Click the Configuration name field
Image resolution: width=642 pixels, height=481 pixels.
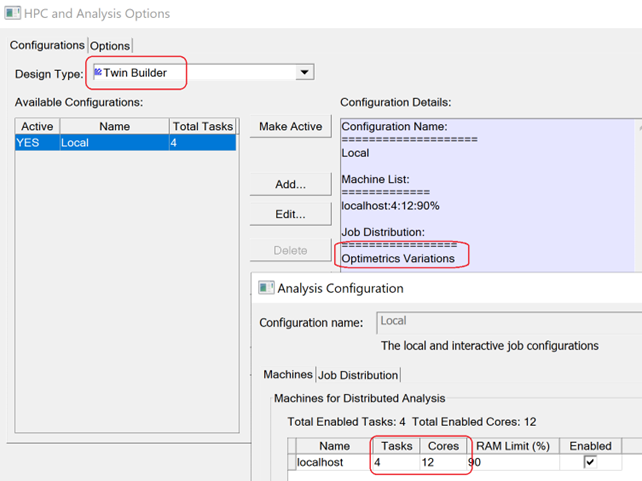[509, 322]
